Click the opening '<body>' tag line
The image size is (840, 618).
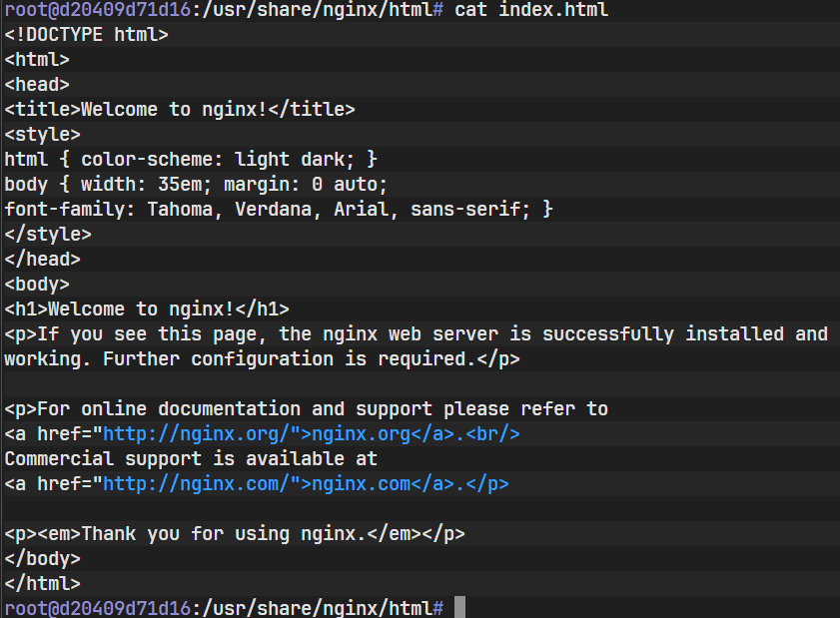[37, 284]
